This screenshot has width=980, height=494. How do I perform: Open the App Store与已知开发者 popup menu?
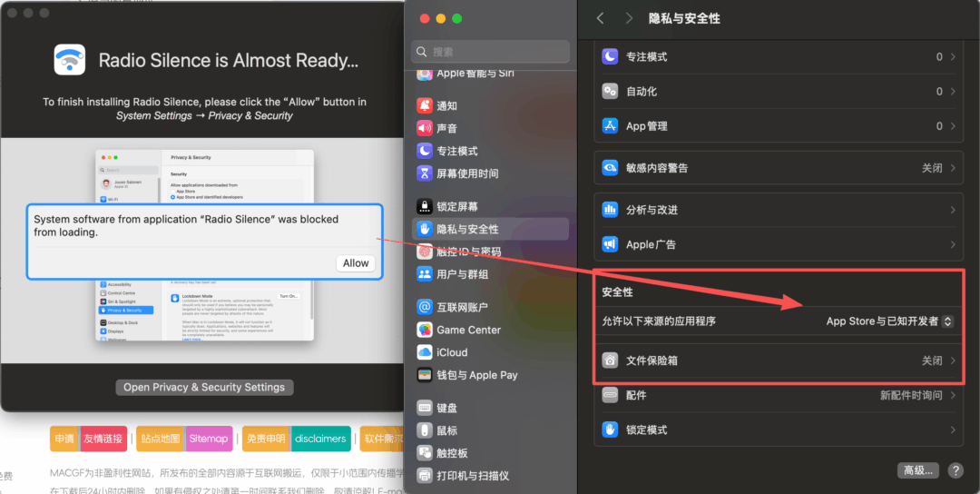889,321
